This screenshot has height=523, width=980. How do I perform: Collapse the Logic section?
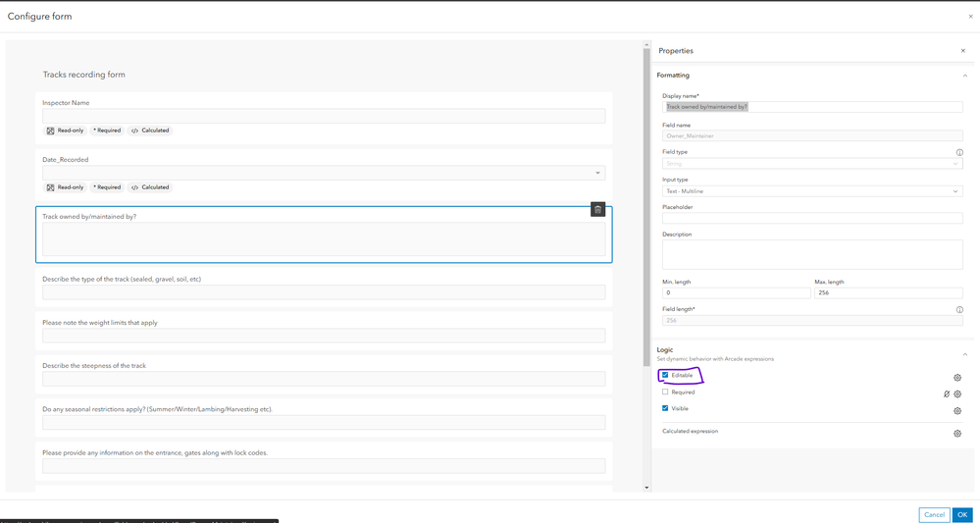point(963,353)
